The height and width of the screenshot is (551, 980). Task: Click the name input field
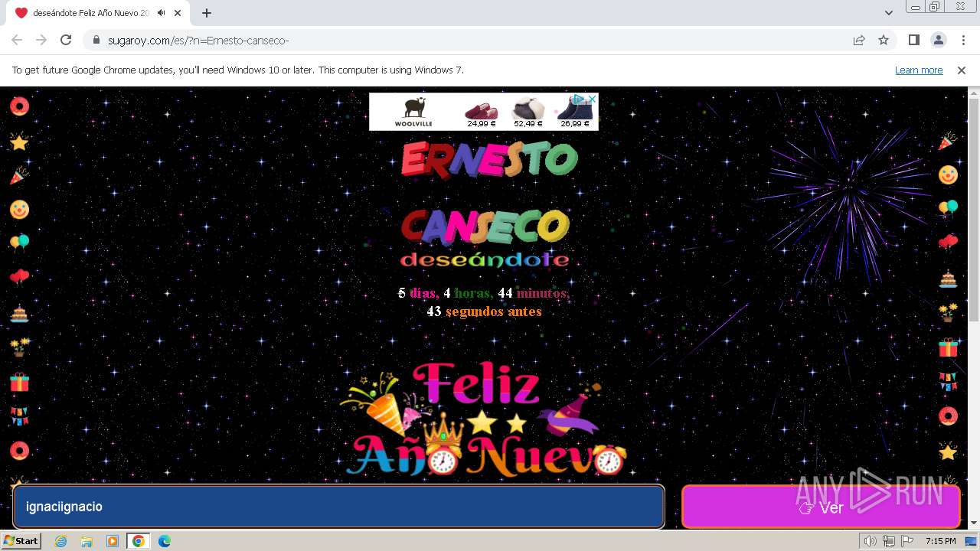(338, 507)
